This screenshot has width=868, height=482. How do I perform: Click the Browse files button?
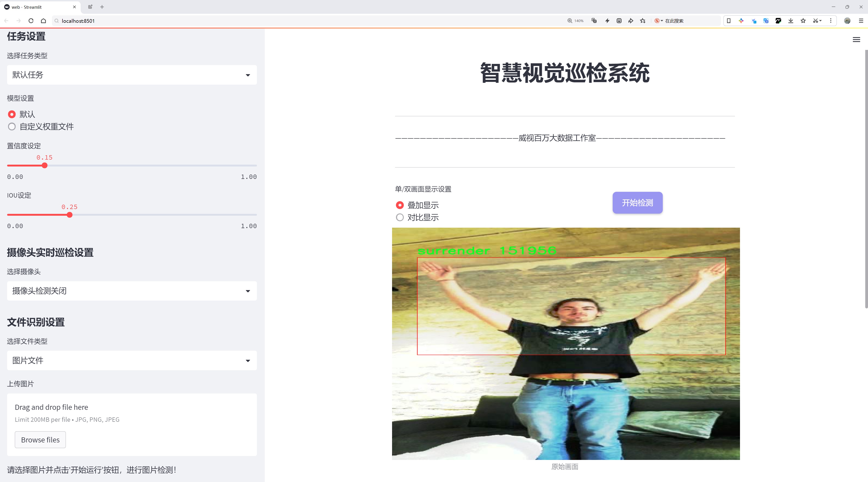point(40,440)
